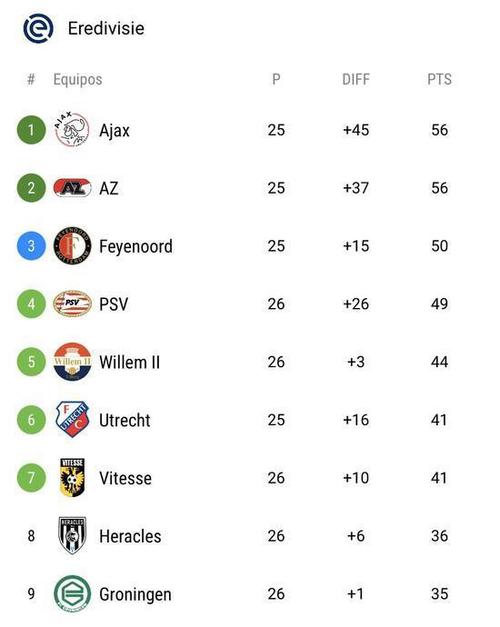Open the Groningen team name
The height and width of the screenshot is (627, 500).
[x=135, y=595]
